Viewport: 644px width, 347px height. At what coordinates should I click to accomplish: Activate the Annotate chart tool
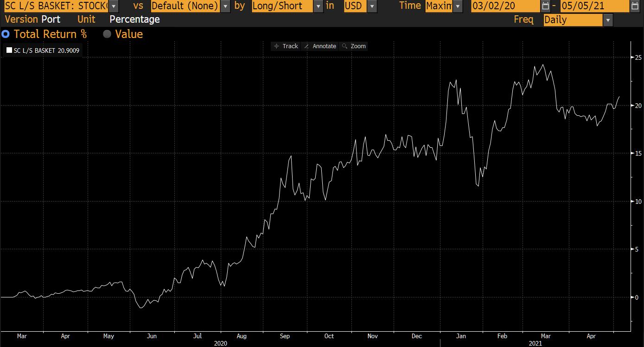(x=319, y=46)
